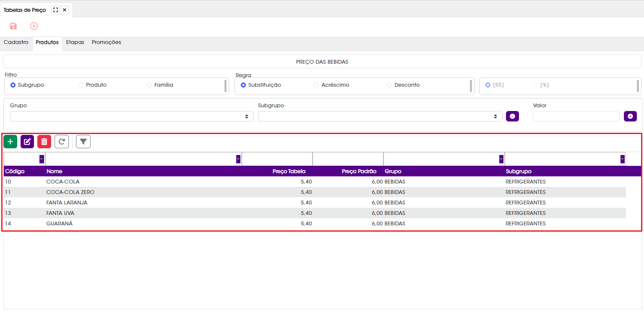
Task: Select the FANTA UVA row
Action: click(315, 213)
